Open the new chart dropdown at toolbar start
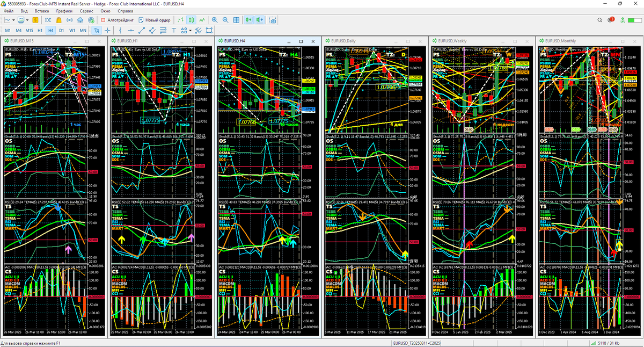The height and width of the screenshot is (347, 644). click(x=10, y=20)
